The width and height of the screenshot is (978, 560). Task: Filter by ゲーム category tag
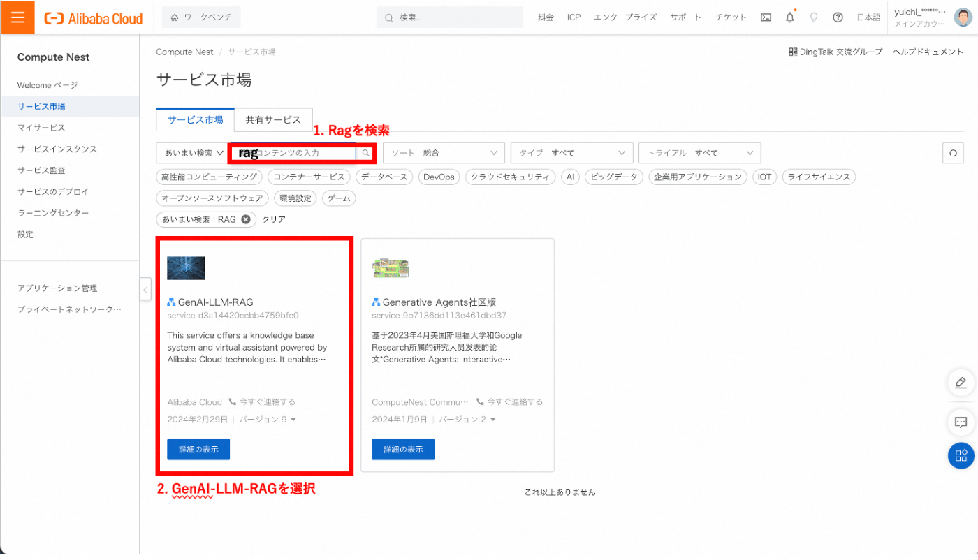click(339, 198)
